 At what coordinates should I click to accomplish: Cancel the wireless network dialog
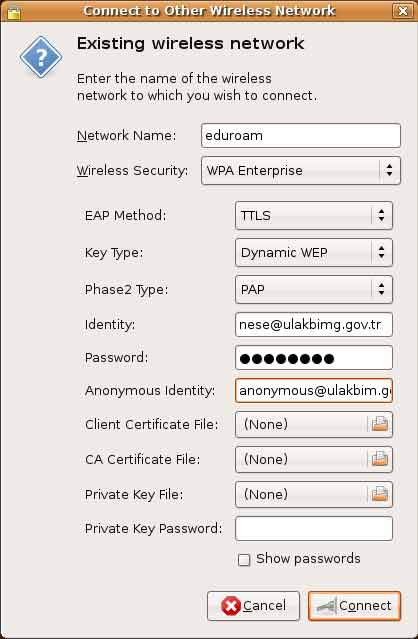point(253,606)
